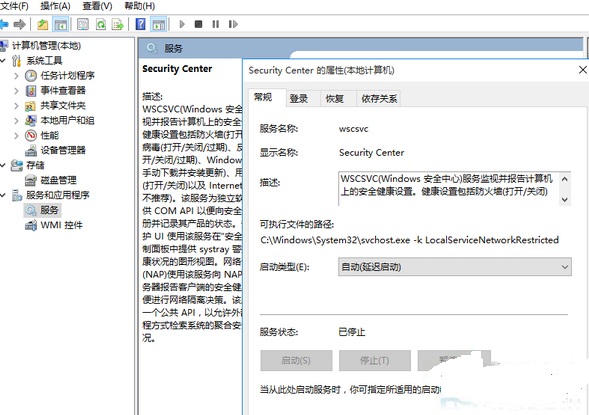Click the Refresh toolbar icon
Image resolution: width=589 pixels, height=415 pixels.
tap(101, 25)
